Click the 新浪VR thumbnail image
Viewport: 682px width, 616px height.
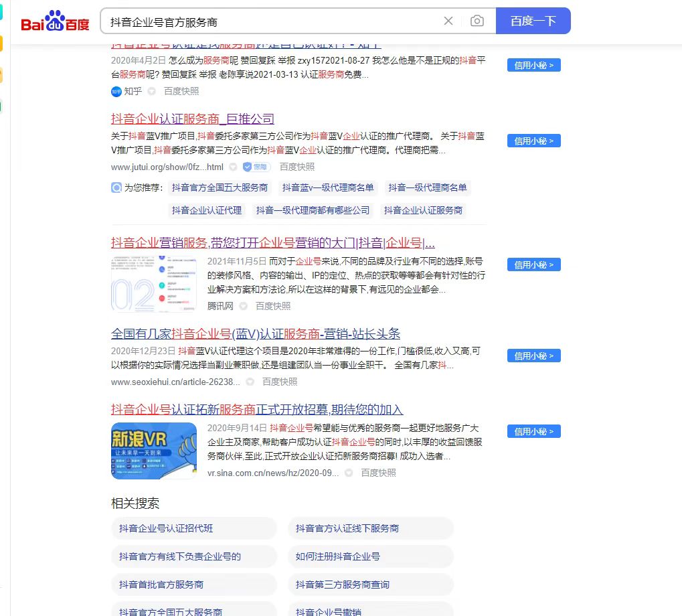[154, 450]
